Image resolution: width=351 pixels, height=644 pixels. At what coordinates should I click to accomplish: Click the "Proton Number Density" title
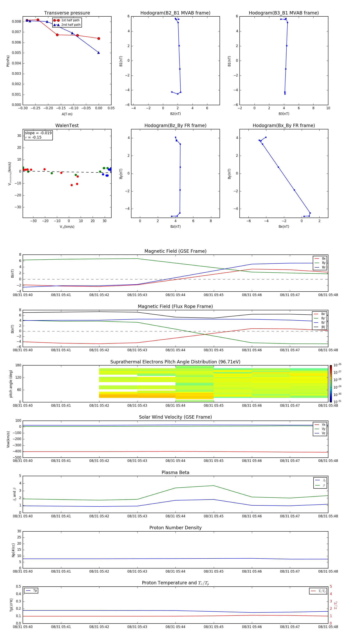click(175, 528)
